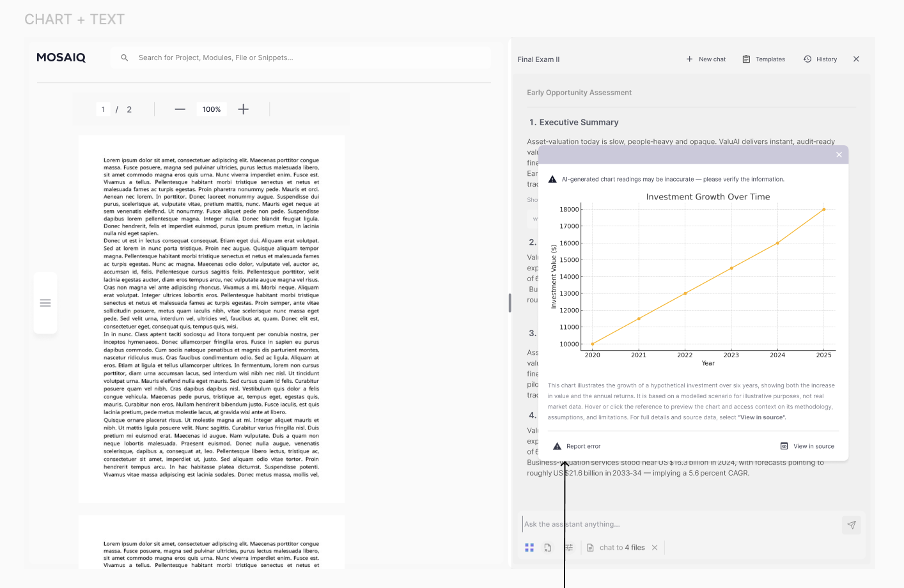Click the document attachment icon in chat toolbar

click(x=548, y=547)
